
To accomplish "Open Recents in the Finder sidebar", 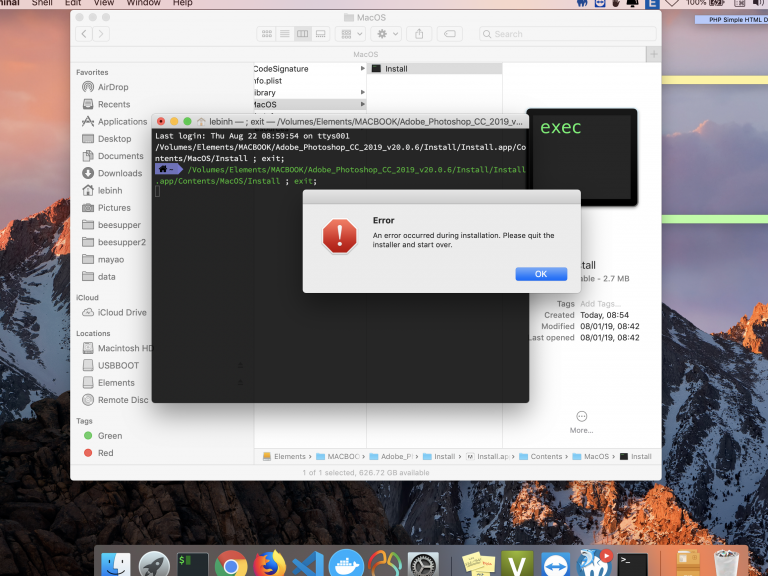I will [x=114, y=104].
